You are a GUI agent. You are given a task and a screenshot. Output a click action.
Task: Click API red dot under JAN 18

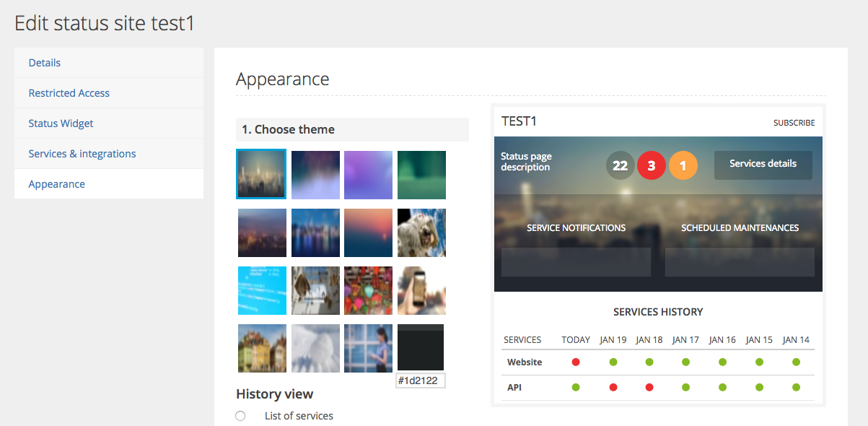[x=649, y=387]
